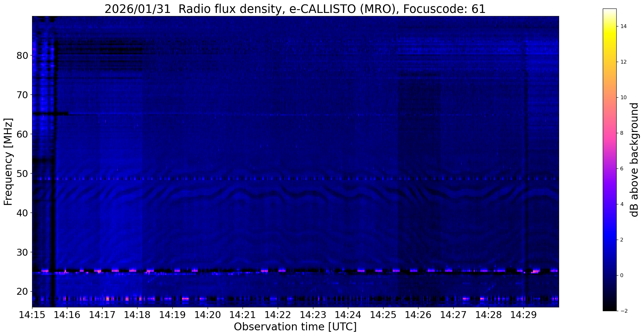Select the 14:25 time tick label
The width and height of the screenshot is (644, 336).
[383, 315]
